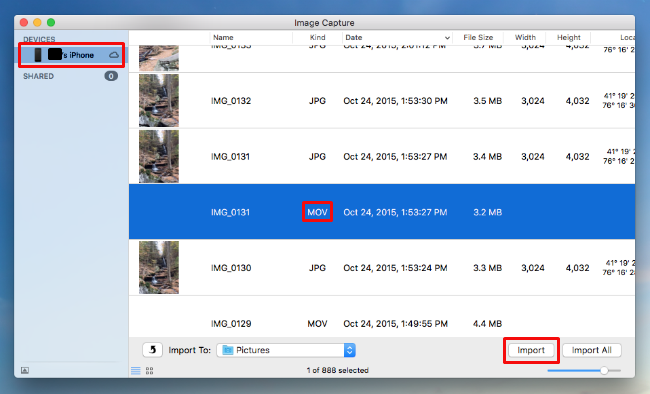This screenshot has height=394, width=650.
Task: Click MOV kind of IMG_0129
Action: point(317,323)
